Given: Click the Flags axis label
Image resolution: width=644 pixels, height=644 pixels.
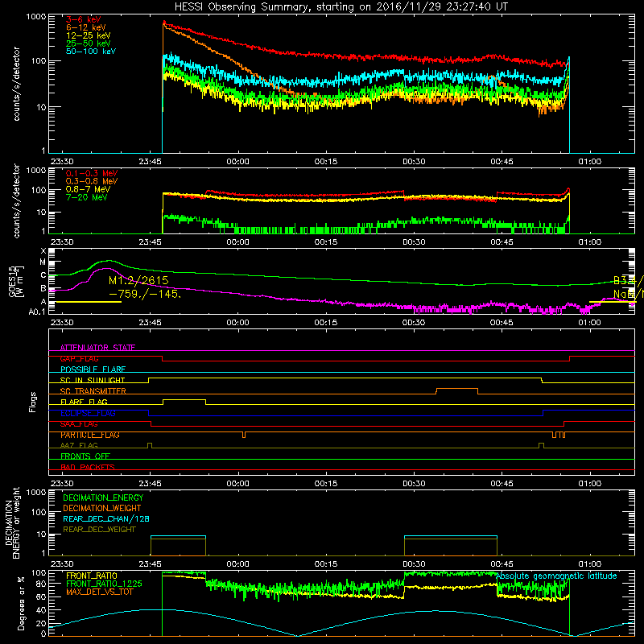Looking at the screenshot, I should tap(33, 402).
